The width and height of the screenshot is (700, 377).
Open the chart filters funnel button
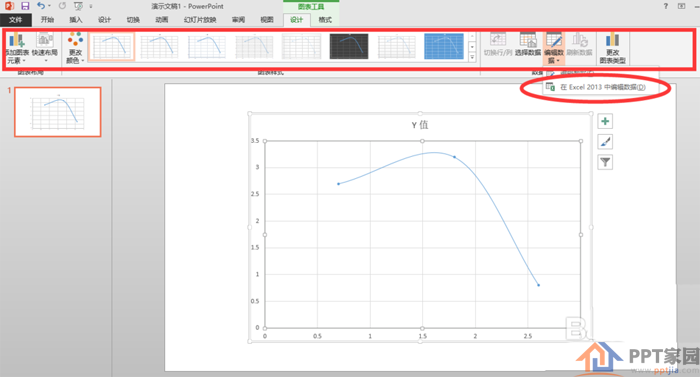click(x=605, y=162)
